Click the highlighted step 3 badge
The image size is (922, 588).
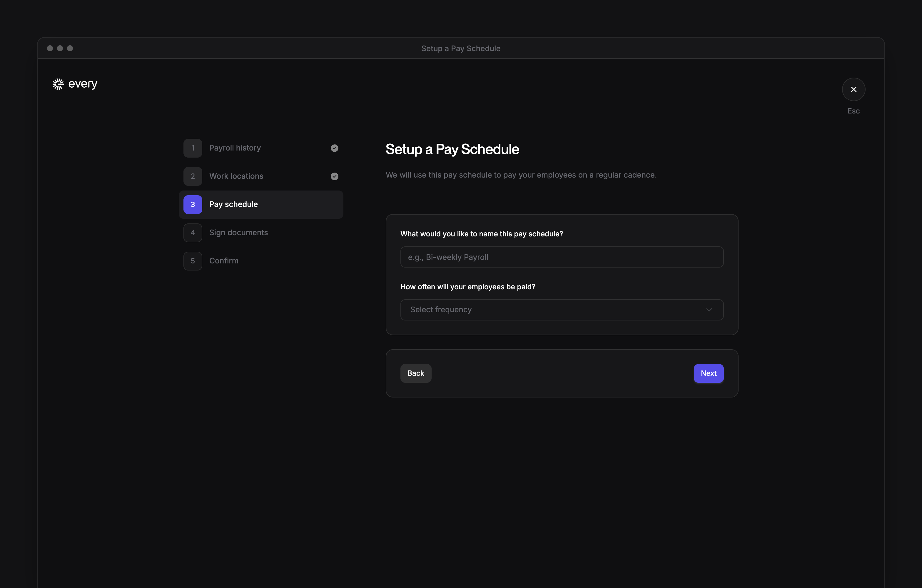click(x=193, y=204)
